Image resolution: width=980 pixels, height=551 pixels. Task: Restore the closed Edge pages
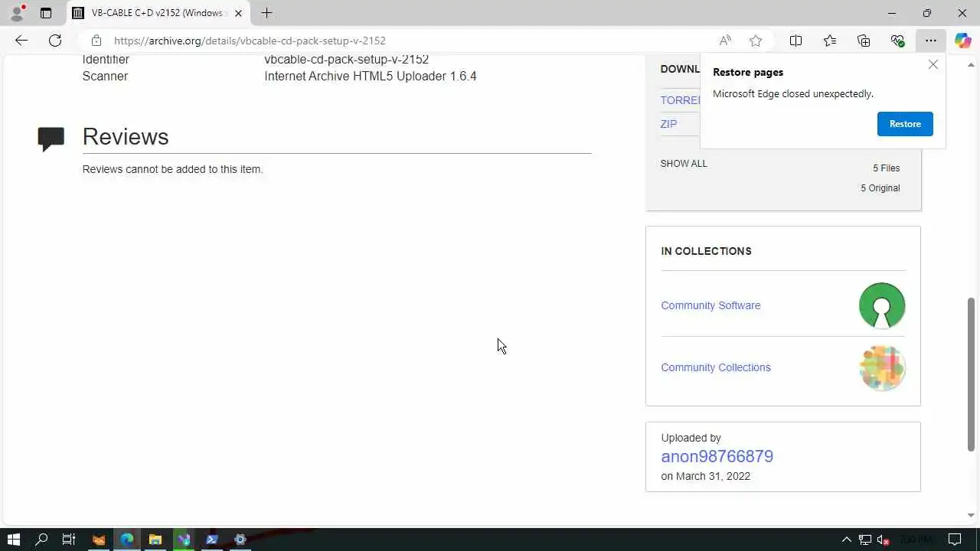pyautogui.click(x=905, y=124)
